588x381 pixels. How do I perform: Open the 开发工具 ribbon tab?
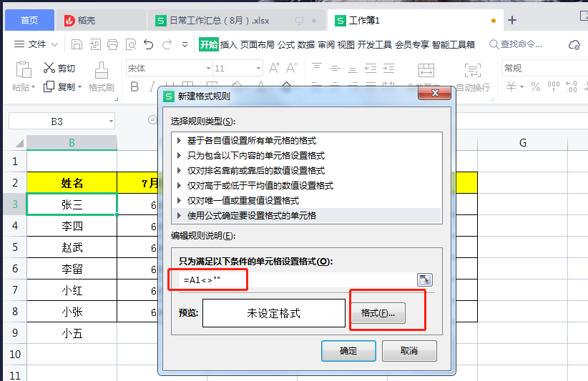click(x=374, y=44)
